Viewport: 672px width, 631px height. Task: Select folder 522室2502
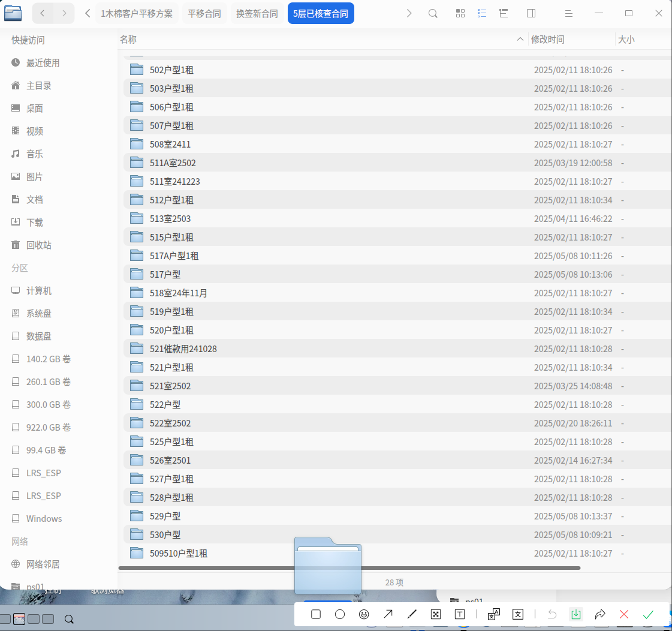point(397,423)
